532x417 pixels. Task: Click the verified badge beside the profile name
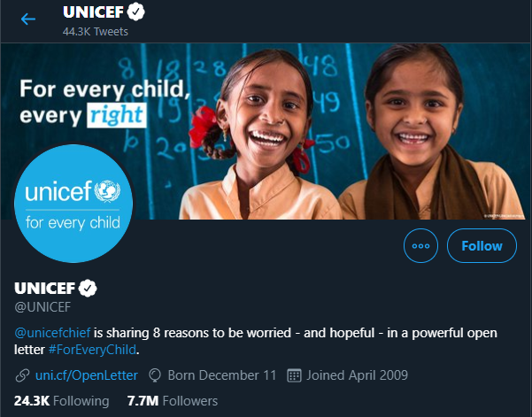click(88, 289)
